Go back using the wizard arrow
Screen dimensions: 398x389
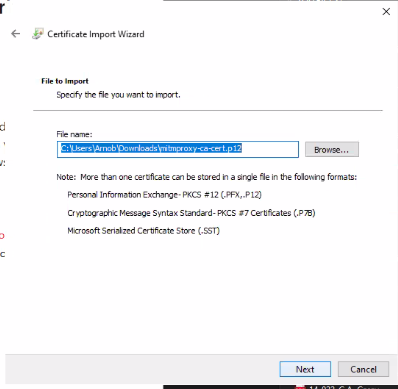click(15, 34)
